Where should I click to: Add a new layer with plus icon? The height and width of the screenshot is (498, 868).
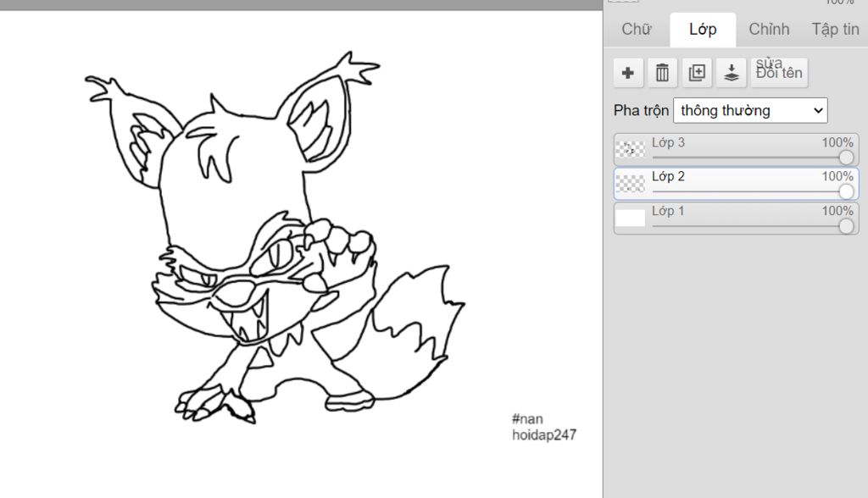628,73
